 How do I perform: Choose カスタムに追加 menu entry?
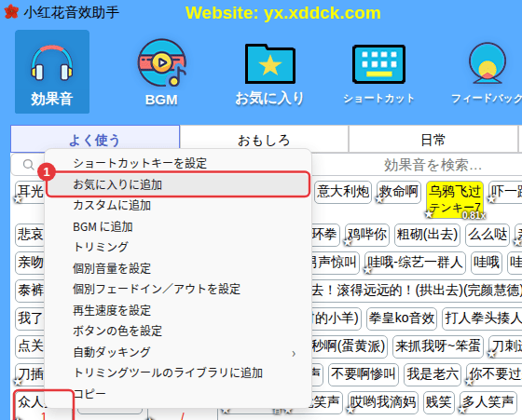(x=178, y=205)
